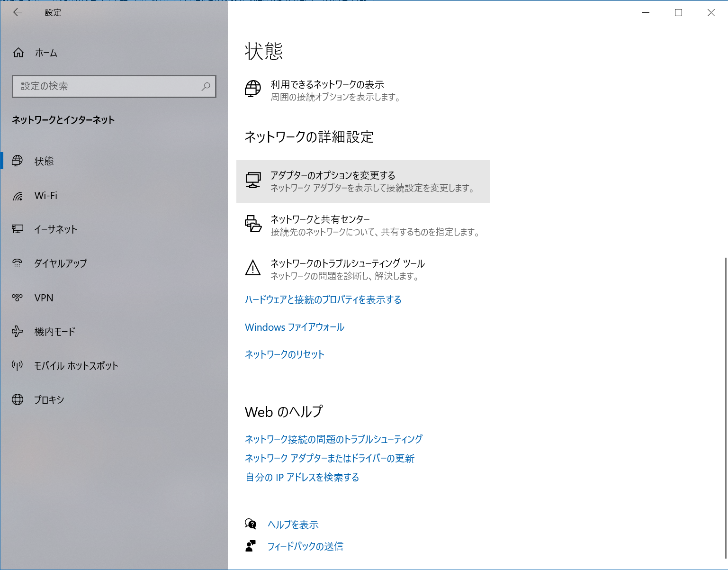The height and width of the screenshot is (570, 728).
Task: Click the ダイヤルアップ icon
Action: (18, 263)
